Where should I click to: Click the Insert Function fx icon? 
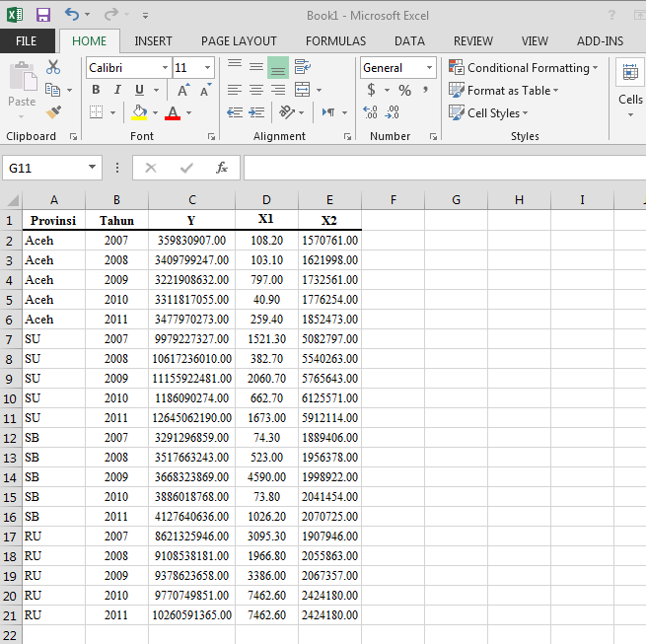pos(222,168)
